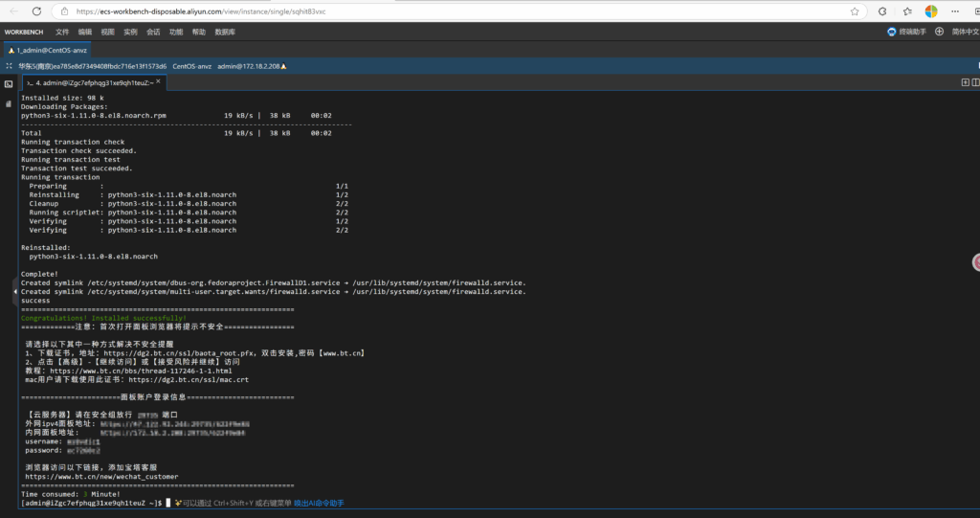Click the circled plus icon beside 简体中文
Screen dimensions: 980x518
click(940, 32)
